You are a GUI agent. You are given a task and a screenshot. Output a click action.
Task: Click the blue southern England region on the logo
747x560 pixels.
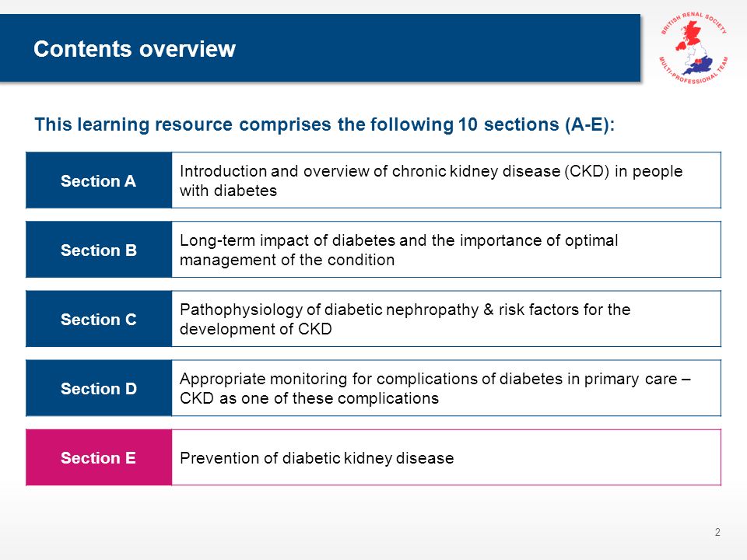(700, 65)
